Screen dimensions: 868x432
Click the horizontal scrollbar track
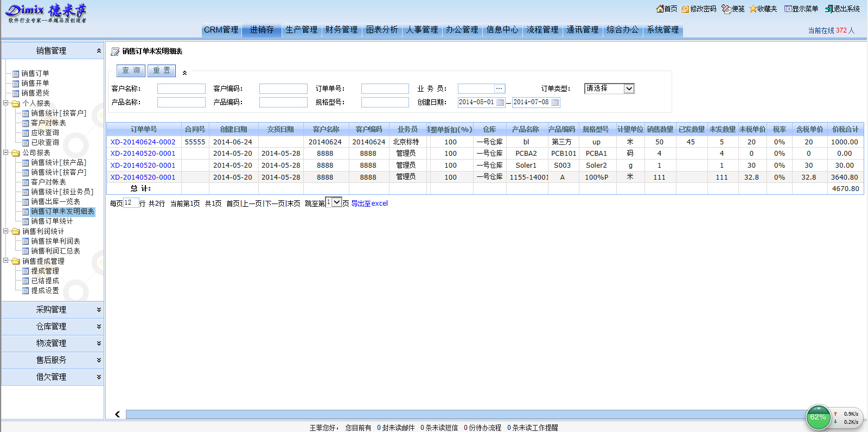coord(467,414)
